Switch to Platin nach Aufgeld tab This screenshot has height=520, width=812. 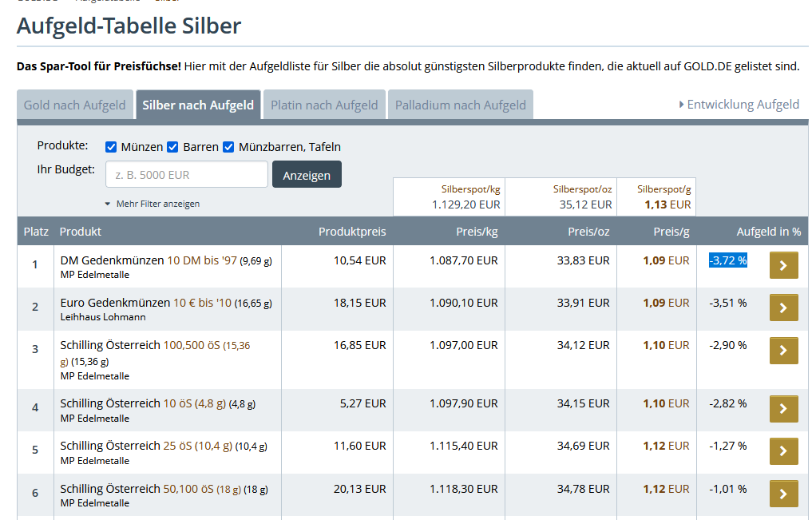[324, 105]
